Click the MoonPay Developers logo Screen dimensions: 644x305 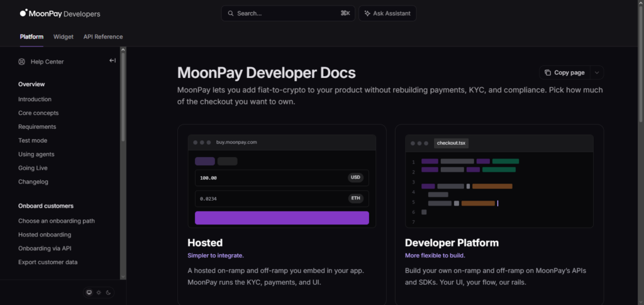point(60,14)
